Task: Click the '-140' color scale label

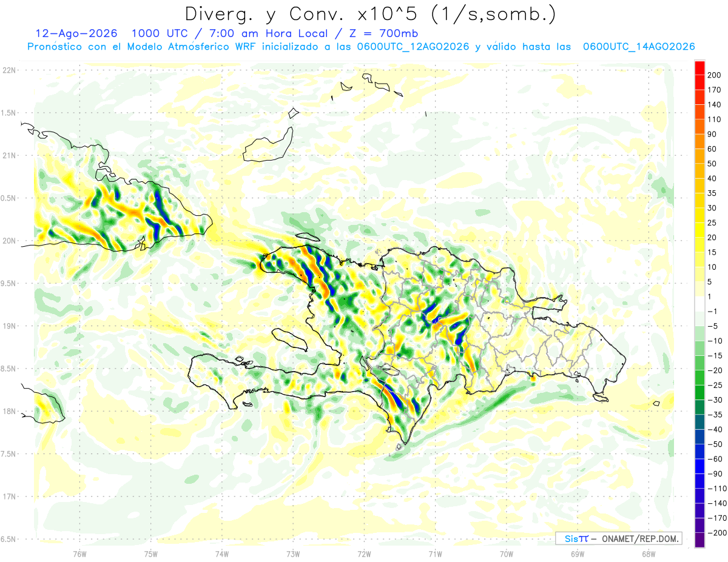Action: tap(716, 503)
